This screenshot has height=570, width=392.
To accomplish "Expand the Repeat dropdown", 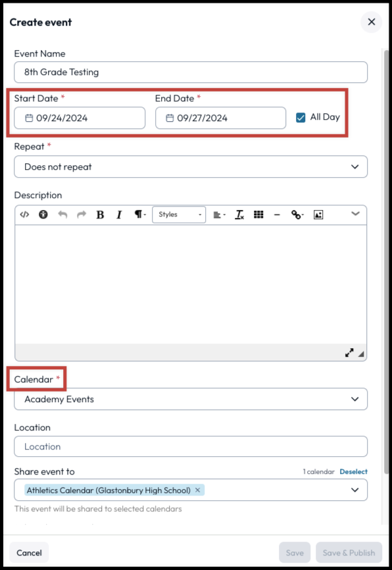I will coord(191,167).
